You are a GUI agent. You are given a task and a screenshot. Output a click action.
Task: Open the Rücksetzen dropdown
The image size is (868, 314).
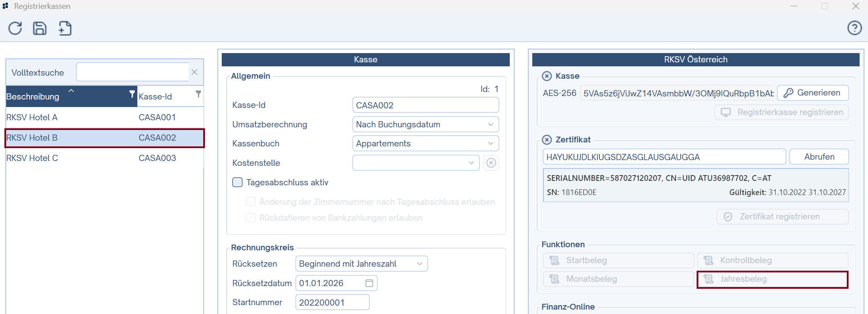pyautogui.click(x=419, y=264)
